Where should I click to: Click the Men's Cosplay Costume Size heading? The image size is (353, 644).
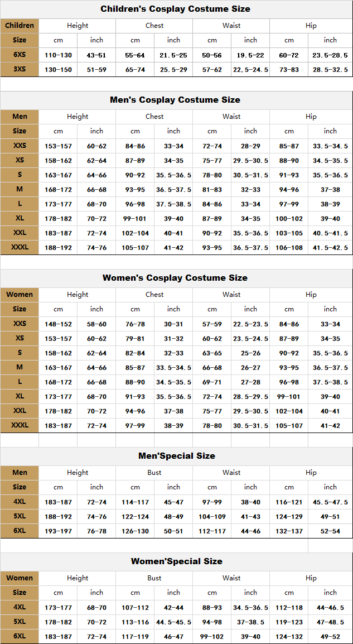point(175,100)
